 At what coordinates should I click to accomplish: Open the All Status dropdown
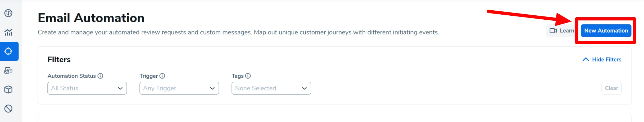pyautogui.click(x=87, y=88)
